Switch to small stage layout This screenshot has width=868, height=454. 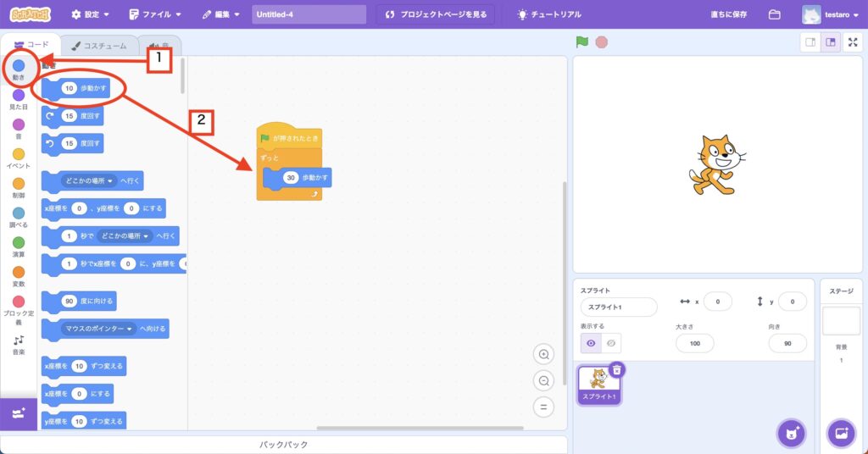coord(810,42)
